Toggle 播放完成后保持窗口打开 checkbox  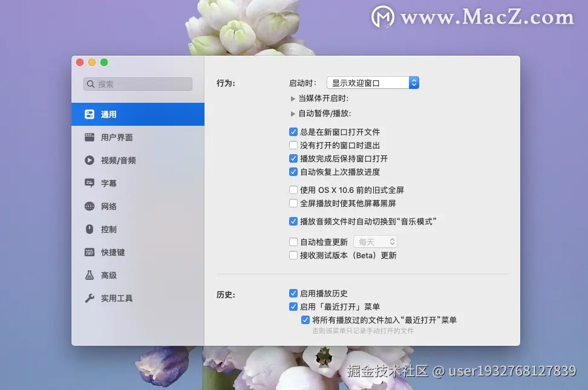293,158
